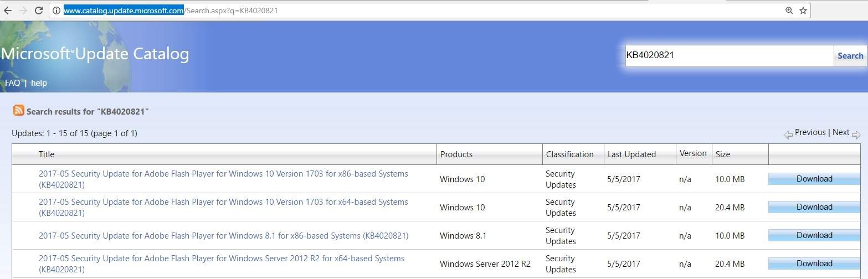The height and width of the screenshot is (279, 868).
Task: Bookmark page with the star icon
Action: (x=803, y=10)
